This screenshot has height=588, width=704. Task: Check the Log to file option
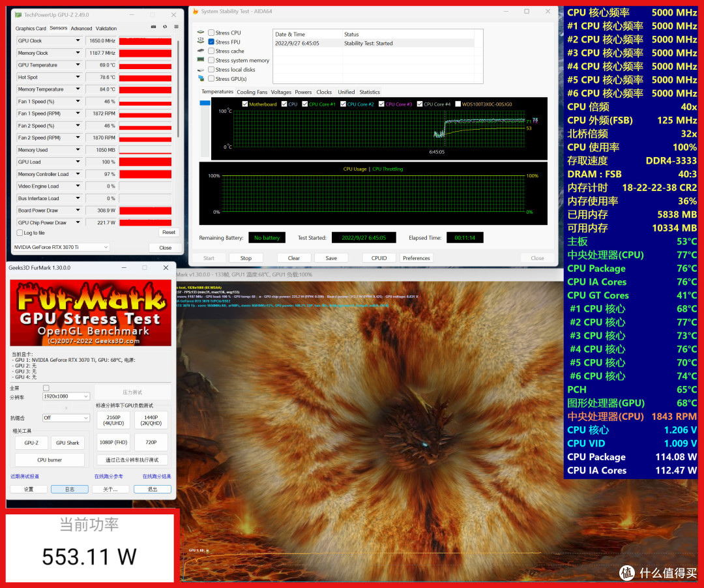coord(20,233)
